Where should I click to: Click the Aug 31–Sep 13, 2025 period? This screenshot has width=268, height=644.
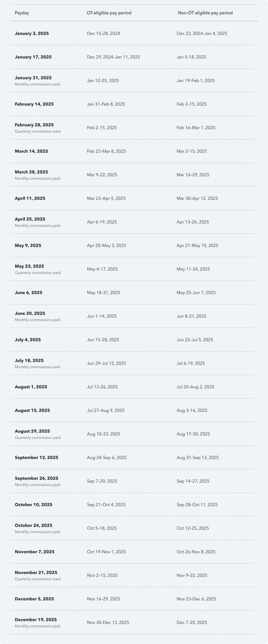tap(198, 458)
